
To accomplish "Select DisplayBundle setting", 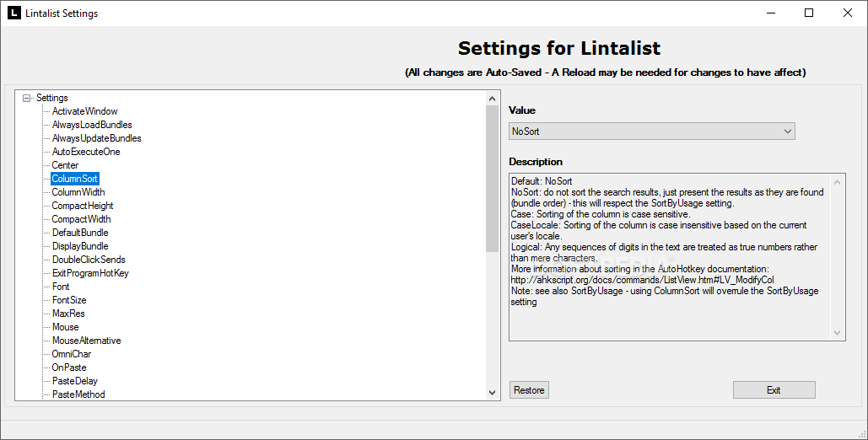I will [x=80, y=246].
